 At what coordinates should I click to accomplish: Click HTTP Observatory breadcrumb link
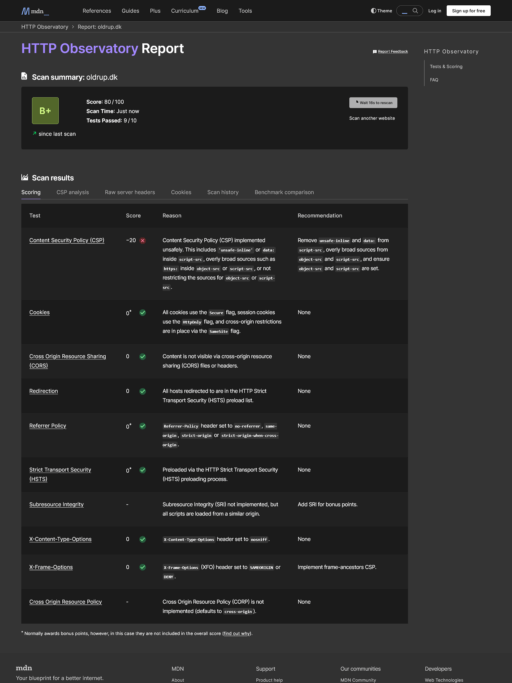[44, 27]
